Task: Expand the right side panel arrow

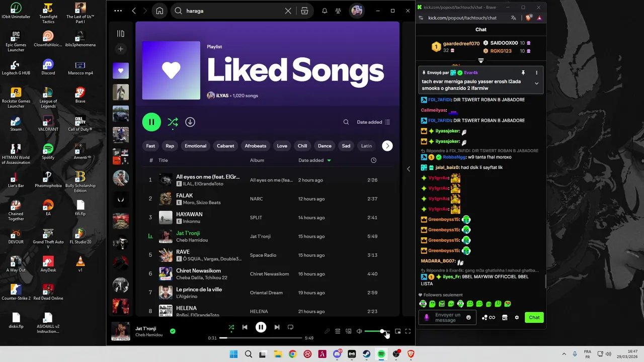Action: tap(409, 169)
